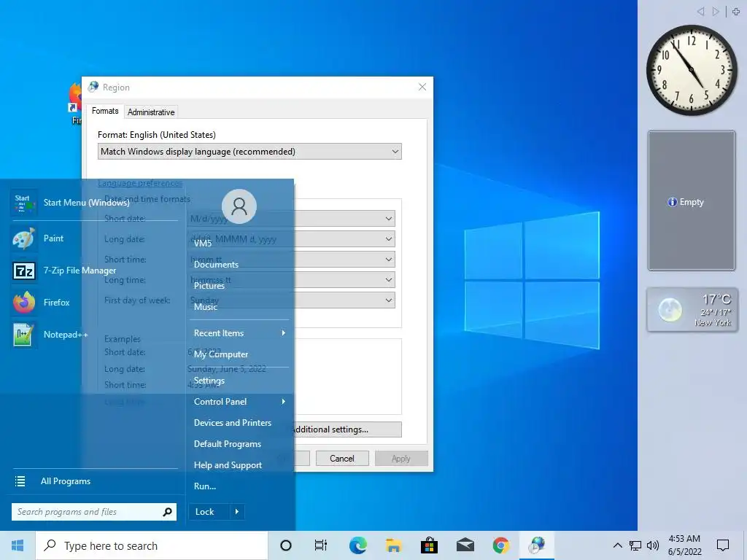Viewport: 747px width, 560px height.
Task: Show hidden tray icons chevron
Action: click(x=617, y=545)
